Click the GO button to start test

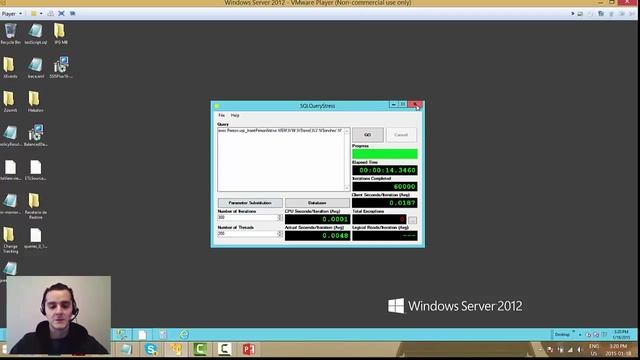pos(368,135)
